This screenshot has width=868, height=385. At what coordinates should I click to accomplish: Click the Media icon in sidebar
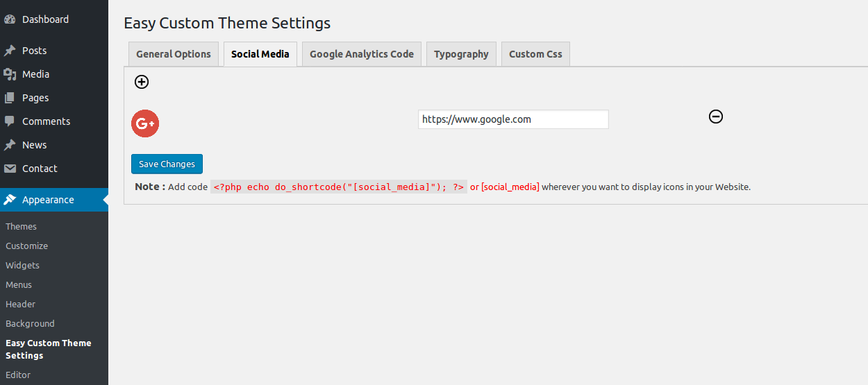[10, 74]
